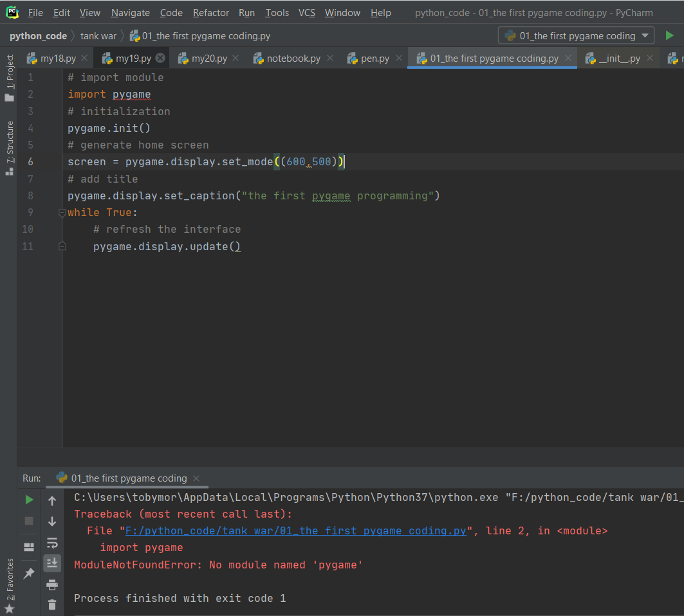Open the File menu

pos(35,13)
